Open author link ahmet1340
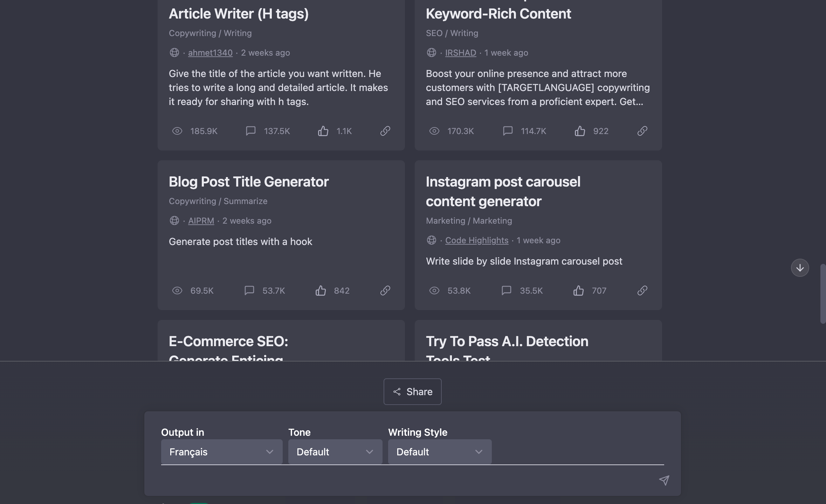The image size is (826, 504). (x=210, y=53)
